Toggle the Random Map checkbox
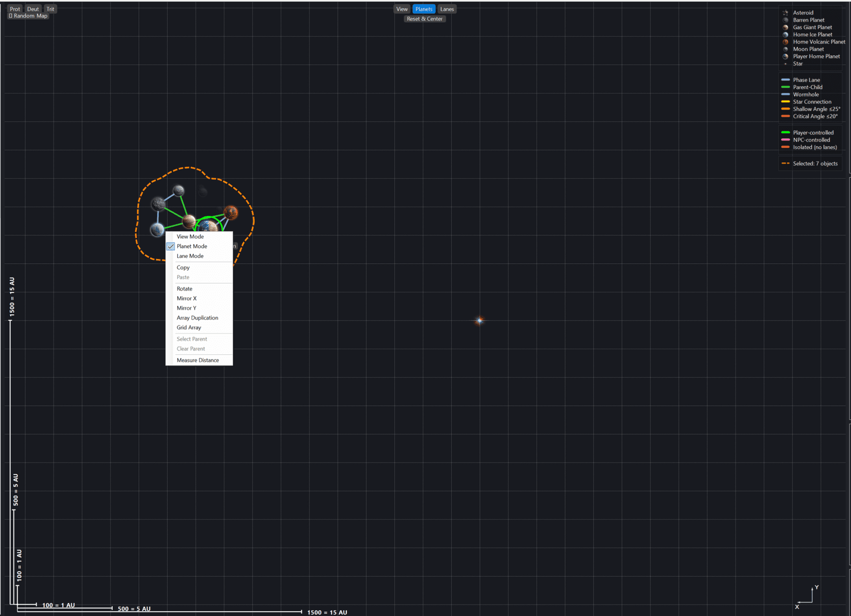 pyautogui.click(x=10, y=16)
